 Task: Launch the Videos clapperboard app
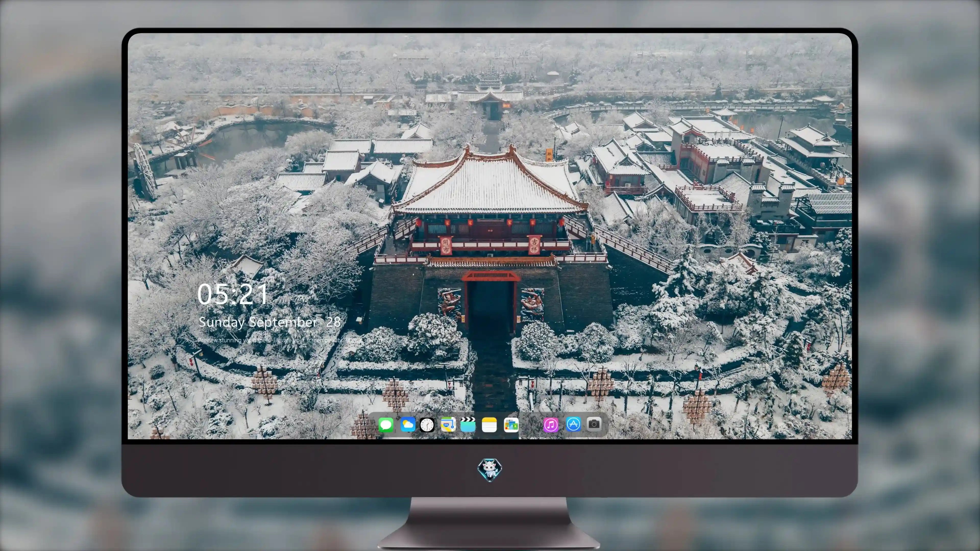coord(468,424)
